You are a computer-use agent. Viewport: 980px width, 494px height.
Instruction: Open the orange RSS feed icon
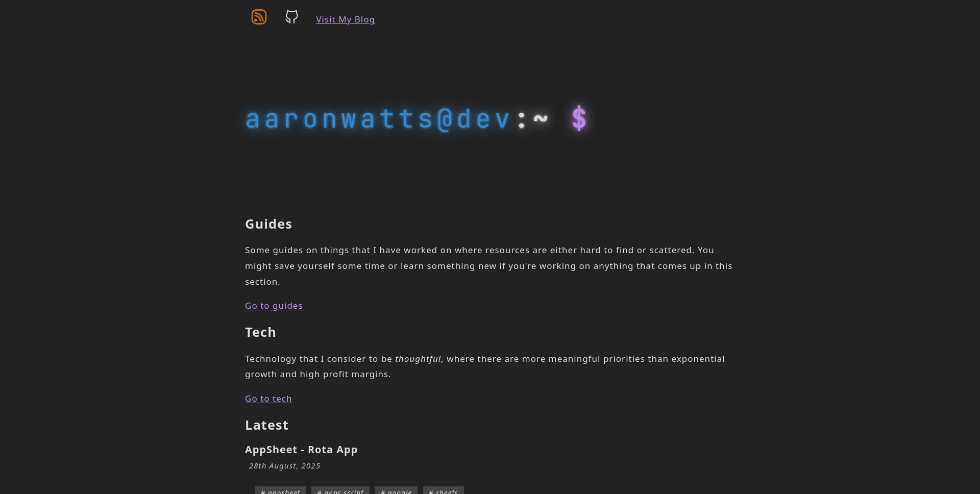click(x=259, y=17)
